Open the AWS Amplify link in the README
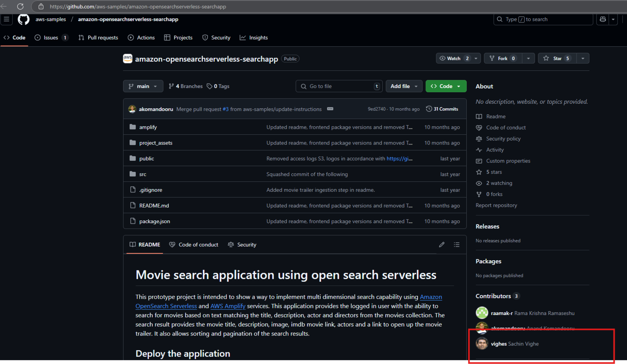This screenshot has height=364, width=627. (228, 306)
